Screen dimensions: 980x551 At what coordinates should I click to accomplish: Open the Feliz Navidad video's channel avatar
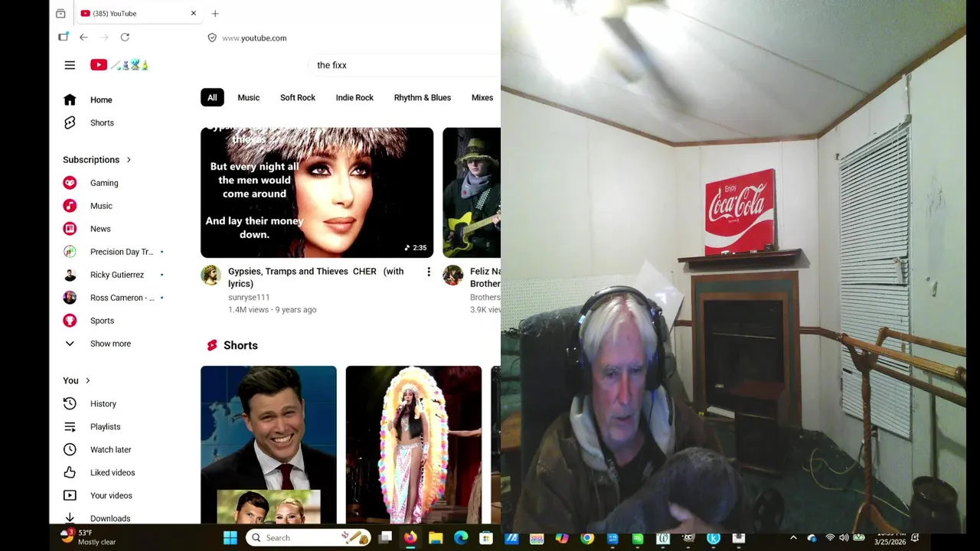click(452, 275)
